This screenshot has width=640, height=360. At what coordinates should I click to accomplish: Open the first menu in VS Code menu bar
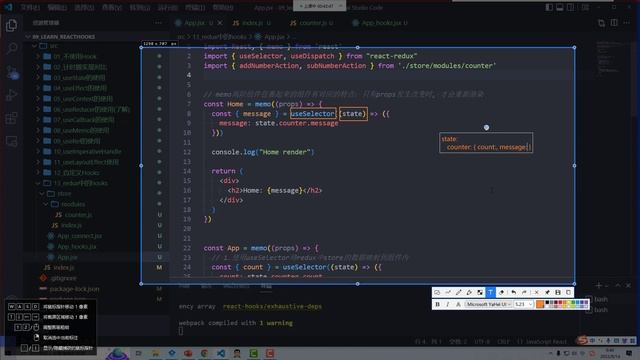(30, 7)
